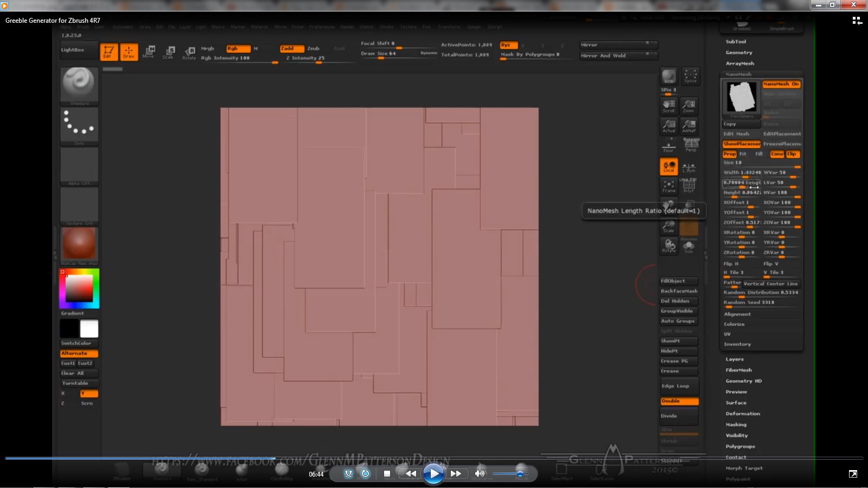This screenshot has width=868, height=488.
Task: Open the Preview sub-palette
Action: 736,392
